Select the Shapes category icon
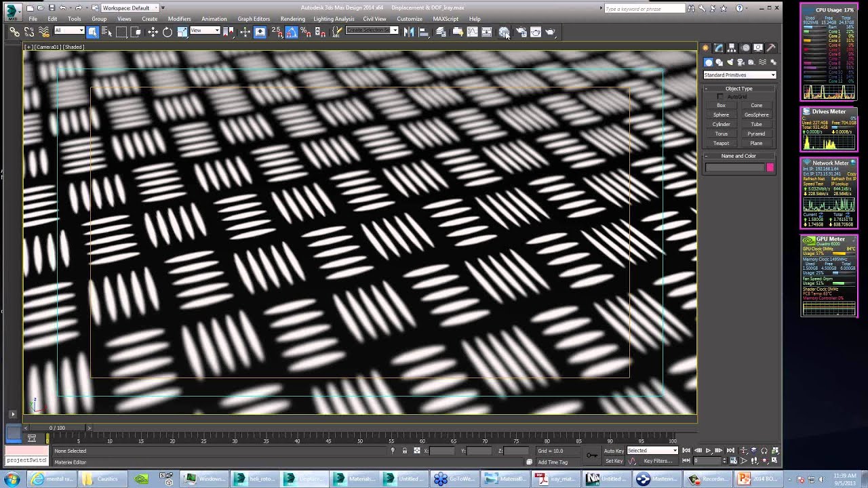The height and width of the screenshot is (488, 868). 719,62
